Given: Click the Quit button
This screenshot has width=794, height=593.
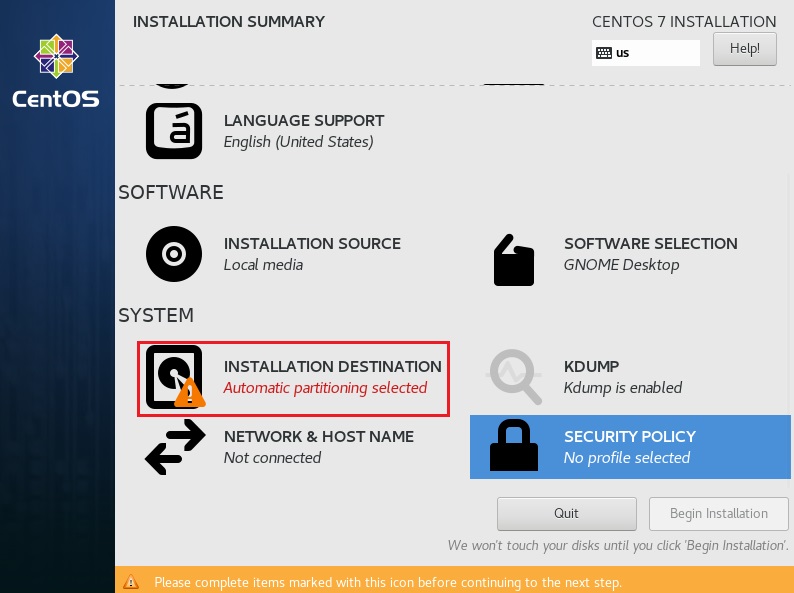Looking at the screenshot, I should click(x=567, y=513).
